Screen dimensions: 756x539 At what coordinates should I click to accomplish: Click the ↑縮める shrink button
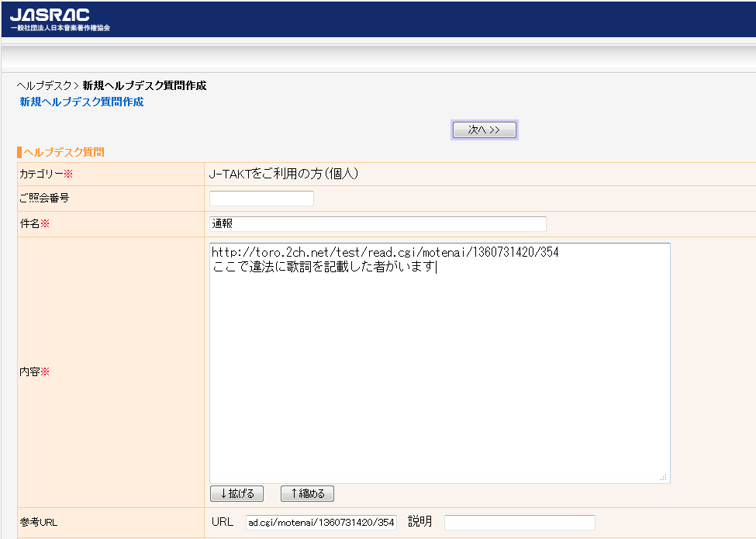click(x=307, y=494)
